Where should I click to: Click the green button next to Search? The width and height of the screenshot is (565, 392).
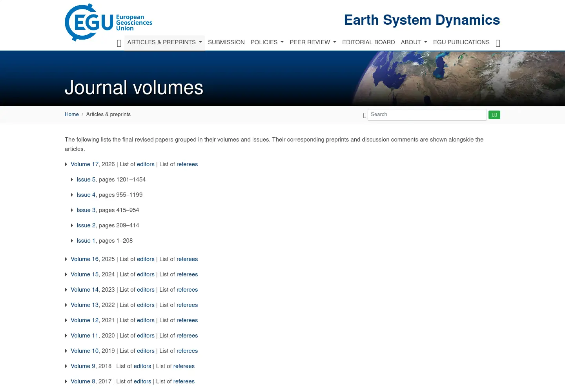494,115
